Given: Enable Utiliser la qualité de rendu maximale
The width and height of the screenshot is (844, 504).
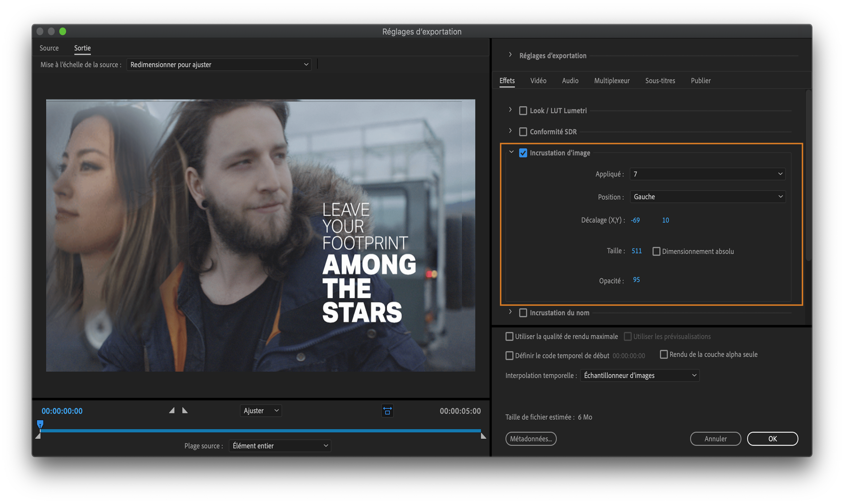Looking at the screenshot, I should (509, 337).
